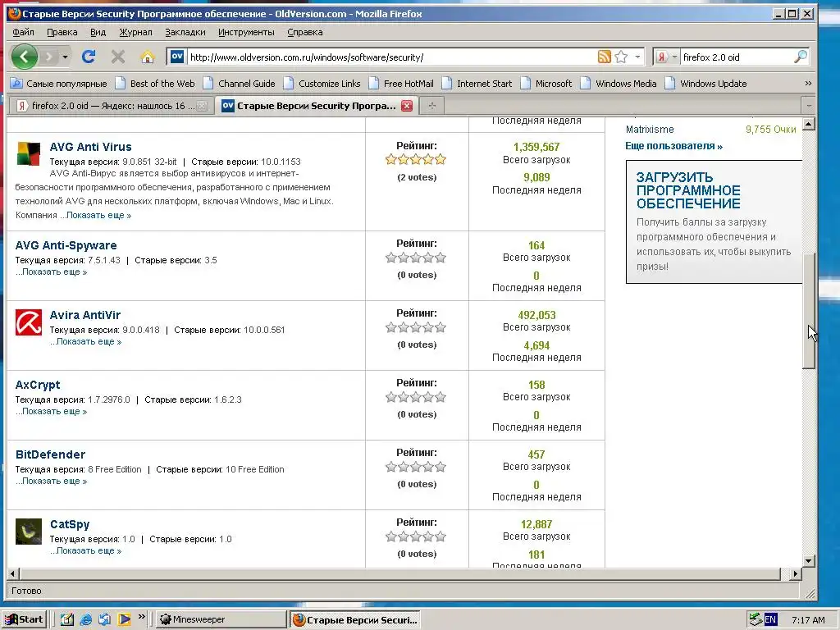Launch Internet Explorer from quick launch
Image resolution: width=840 pixels, height=630 pixels.
[85, 619]
